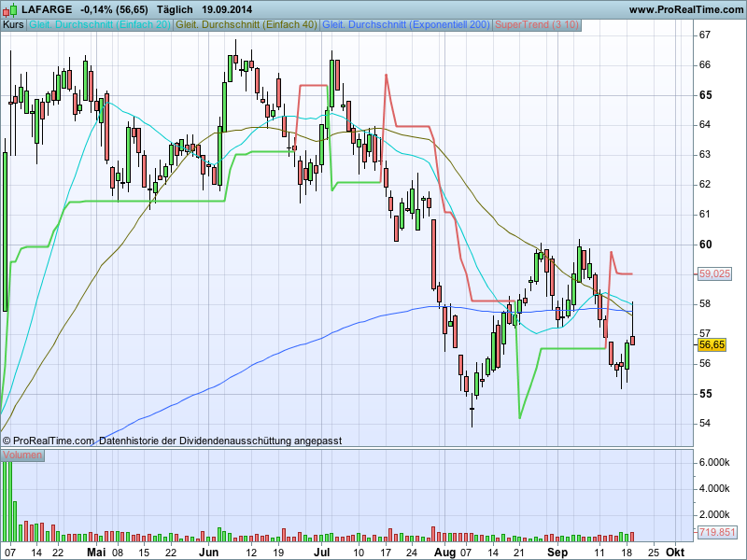
Task: Click the yellow 56,65 current price tag
Action: pyautogui.click(x=712, y=344)
